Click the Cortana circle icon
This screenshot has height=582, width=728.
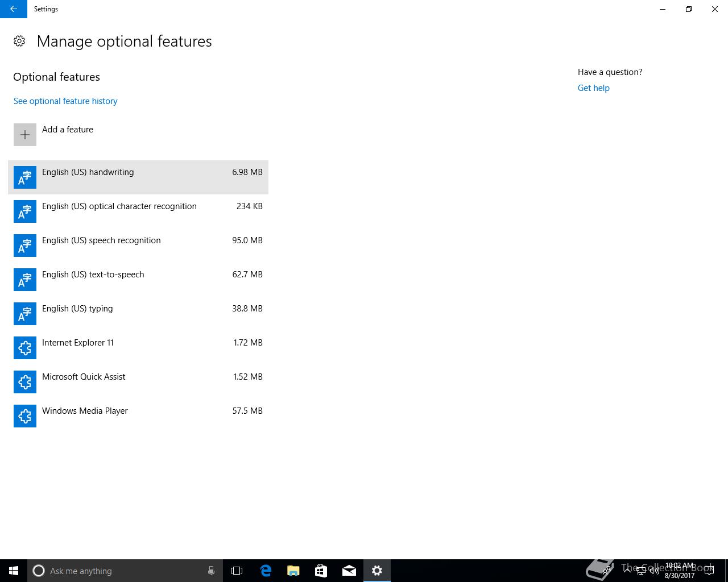point(39,571)
